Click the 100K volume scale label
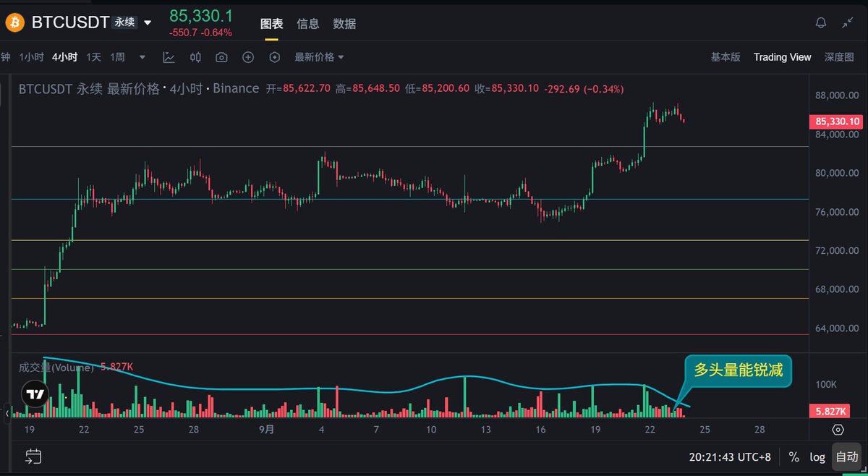This screenshot has height=476, width=868. pos(826,384)
